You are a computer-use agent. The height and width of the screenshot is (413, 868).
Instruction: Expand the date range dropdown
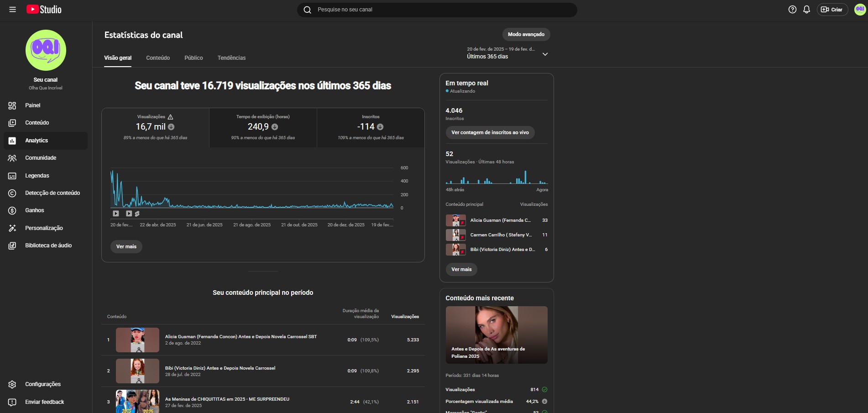(x=544, y=54)
